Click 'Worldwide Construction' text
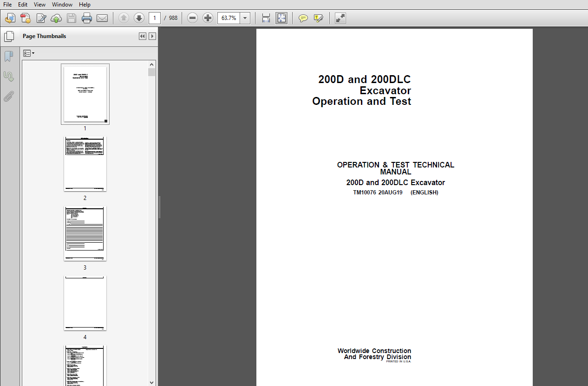 [x=374, y=351]
